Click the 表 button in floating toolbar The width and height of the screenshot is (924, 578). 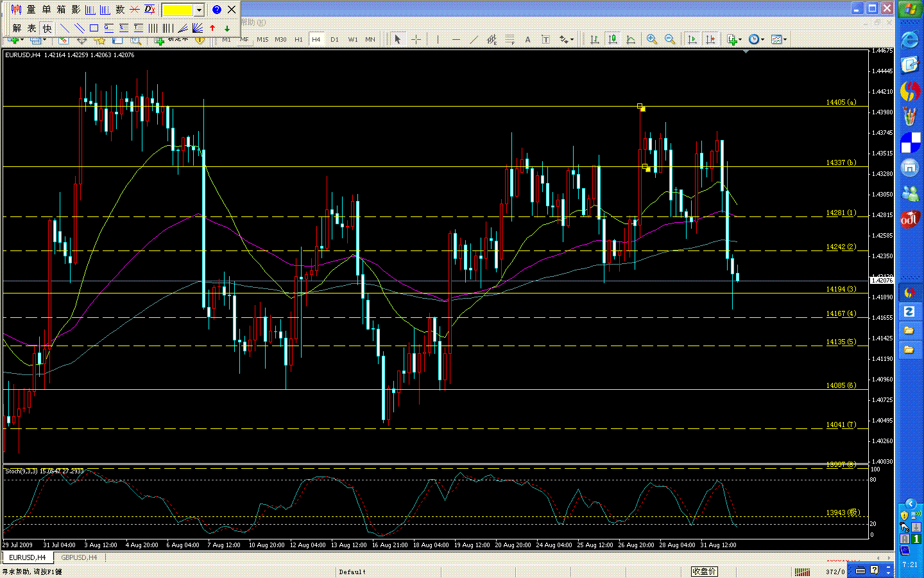pos(31,28)
